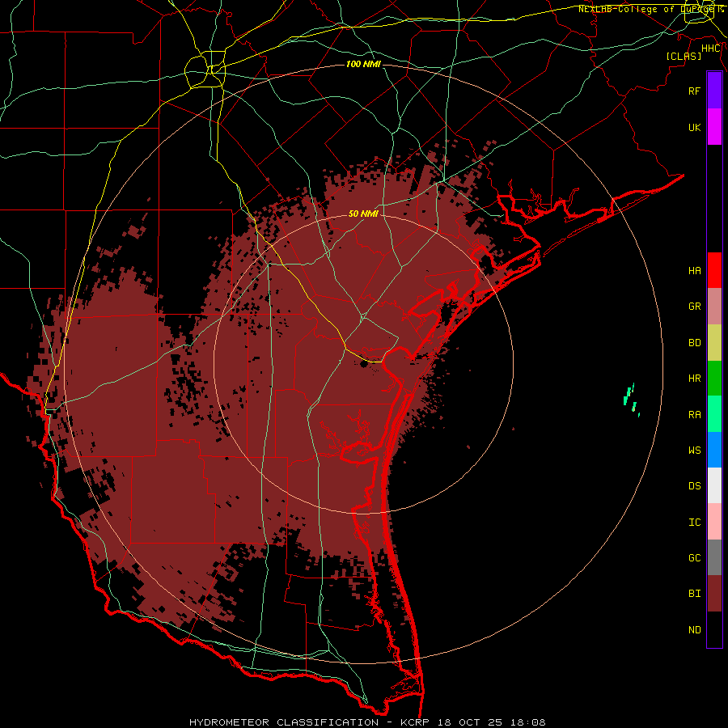Click the "RF" legend label
Viewport: 728px width, 728px height.
coord(695,91)
